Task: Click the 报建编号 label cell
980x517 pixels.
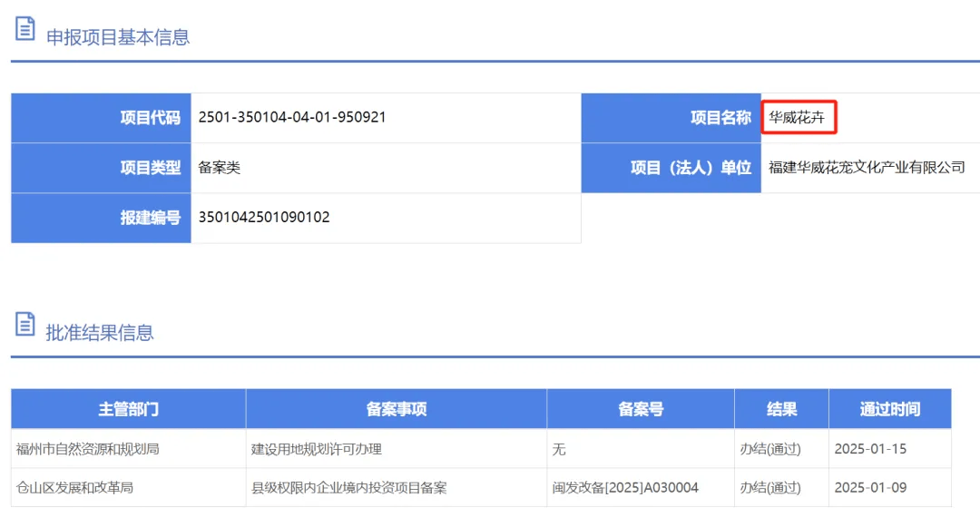Action: 102,218
